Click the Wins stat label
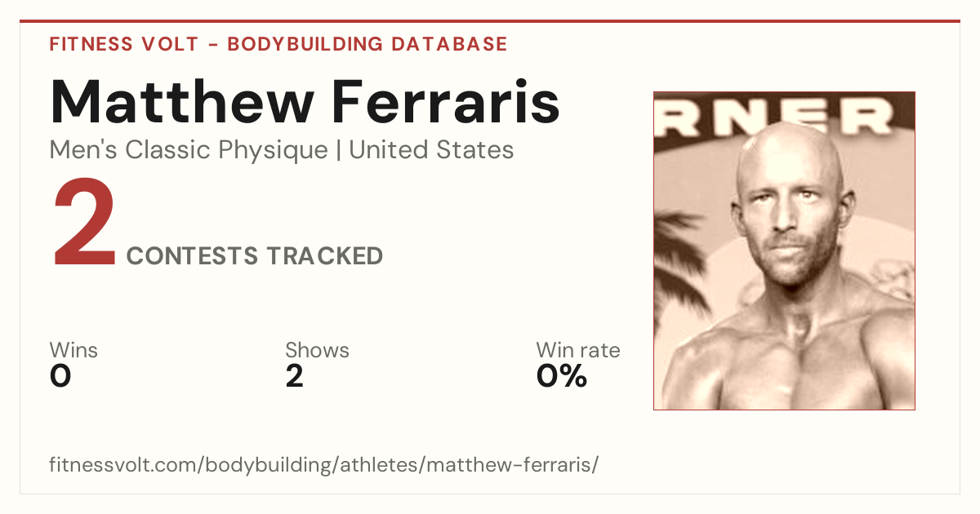The width and height of the screenshot is (980, 514). point(73,351)
